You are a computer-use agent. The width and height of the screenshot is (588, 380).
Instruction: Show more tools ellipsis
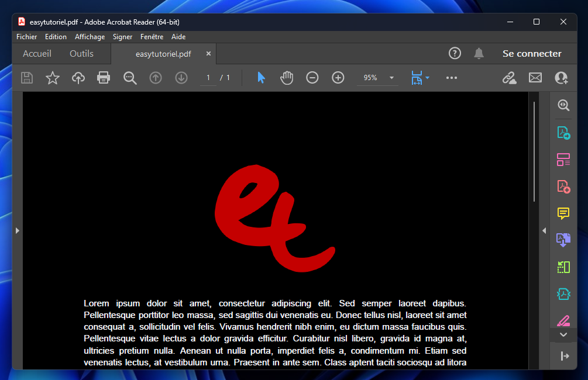pos(452,78)
